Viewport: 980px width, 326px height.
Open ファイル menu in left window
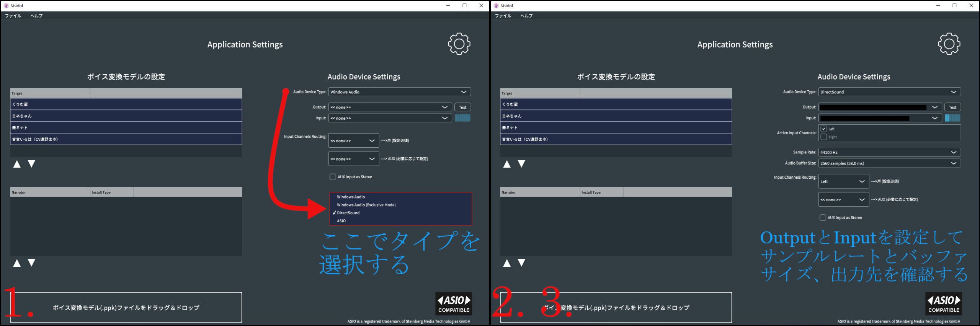[x=13, y=16]
